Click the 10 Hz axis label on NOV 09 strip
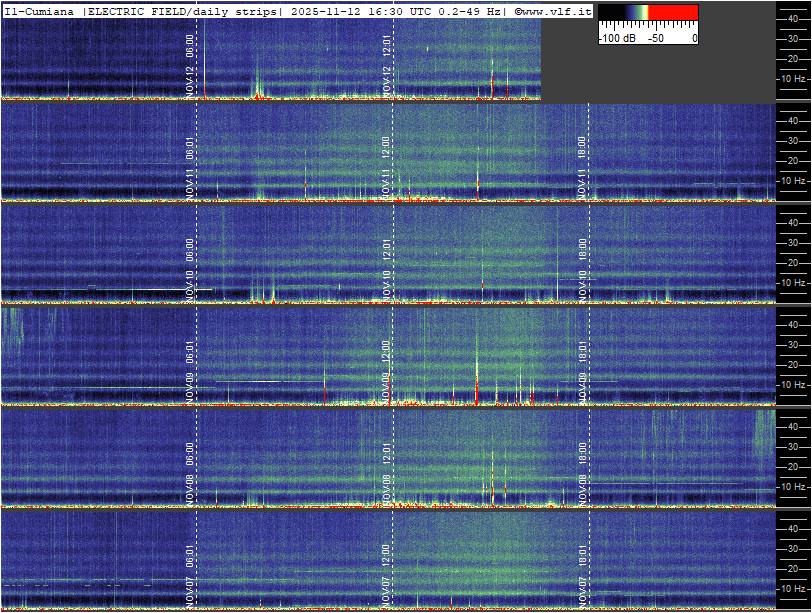 pos(794,384)
